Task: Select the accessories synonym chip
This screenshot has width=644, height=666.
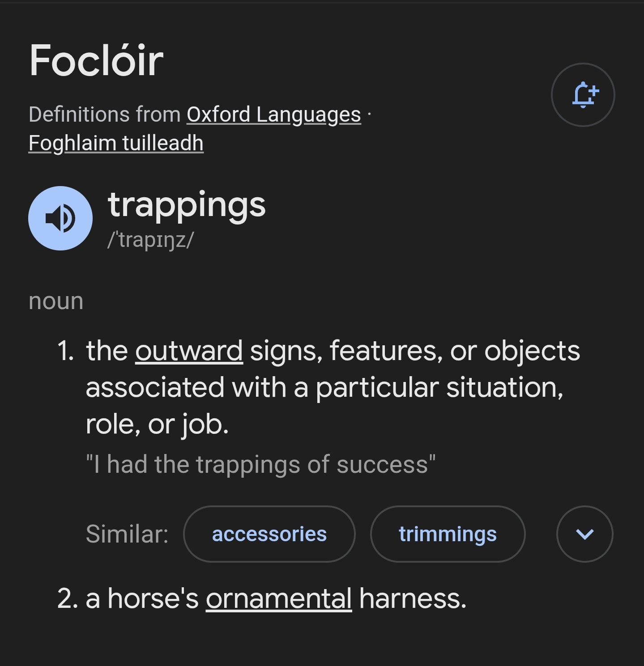Action: (x=269, y=534)
